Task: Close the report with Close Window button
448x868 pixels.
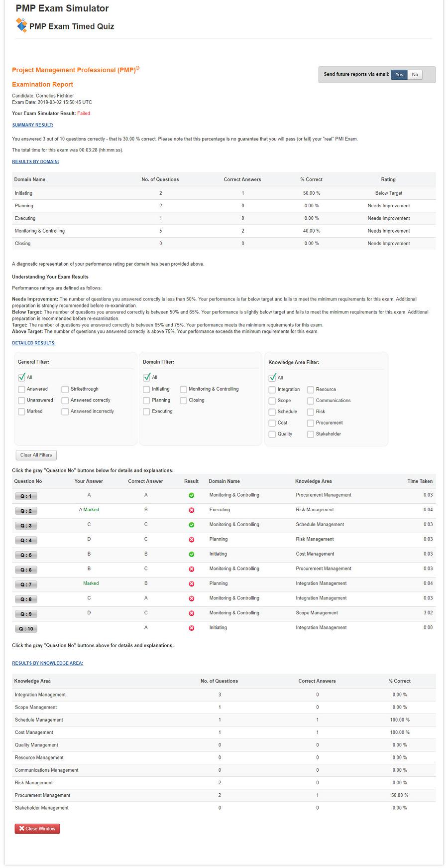Action: coord(37,829)
